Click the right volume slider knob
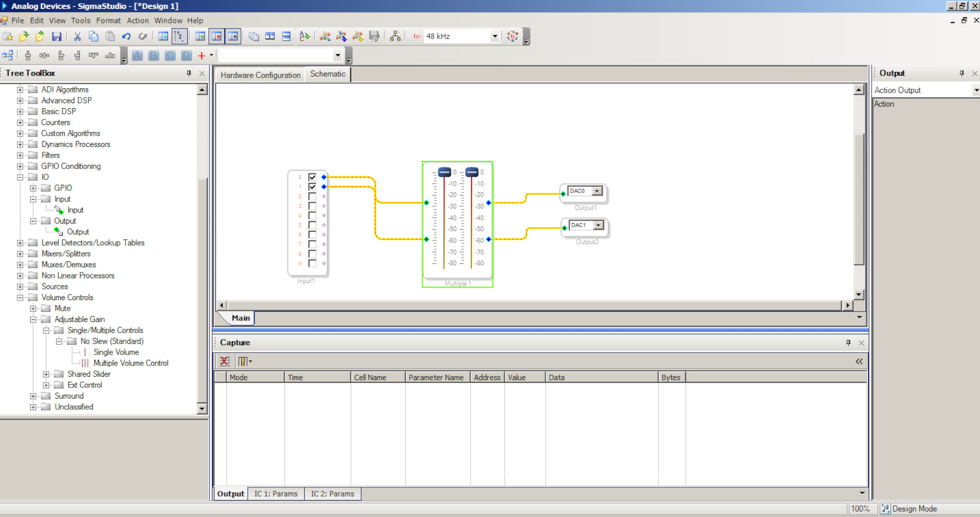The image size is (980, 517). 472,172
